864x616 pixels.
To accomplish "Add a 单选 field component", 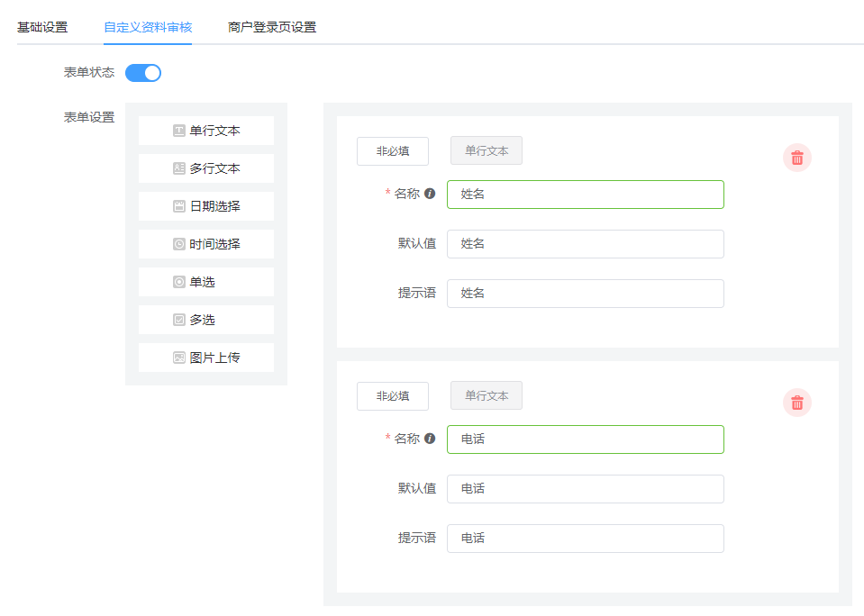I will pos(206,282).
